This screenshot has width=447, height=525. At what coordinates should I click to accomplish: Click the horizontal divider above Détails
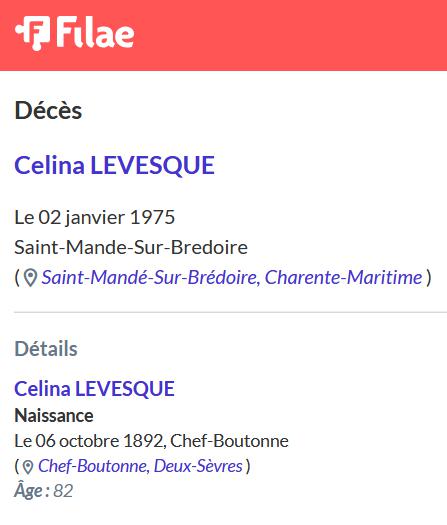pyautogui.click(x=230, y=312)
